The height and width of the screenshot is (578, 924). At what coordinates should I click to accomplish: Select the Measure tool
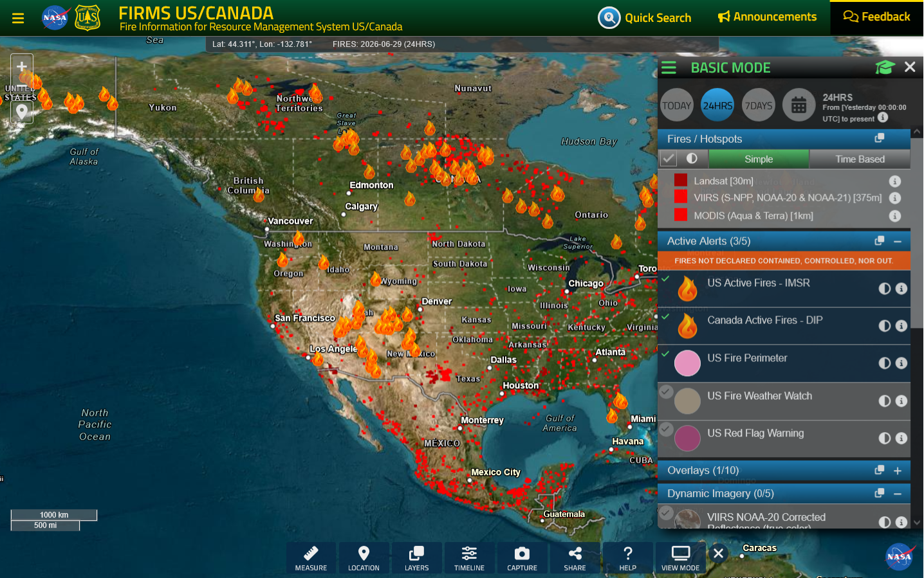[x=311, y=557]
